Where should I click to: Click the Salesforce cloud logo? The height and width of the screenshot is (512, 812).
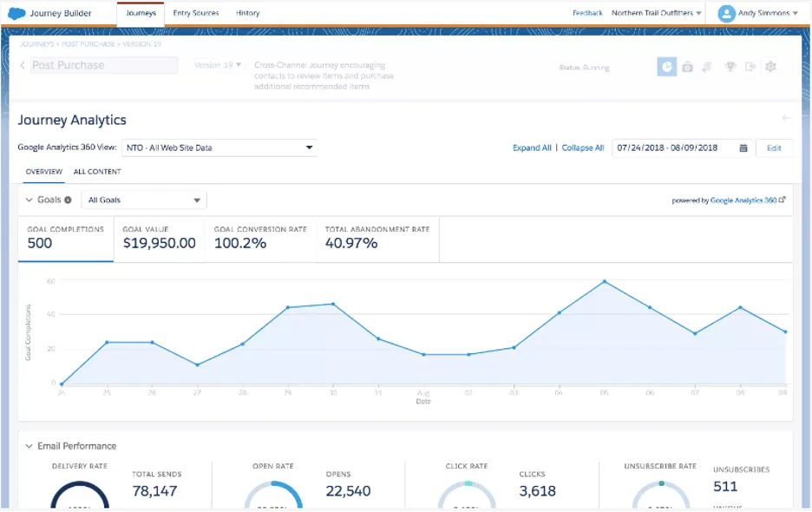coord(16,14)
